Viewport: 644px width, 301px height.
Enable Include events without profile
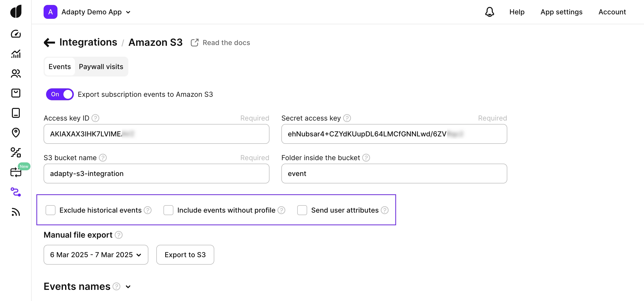pyautogui.click(x=168, y=210)
